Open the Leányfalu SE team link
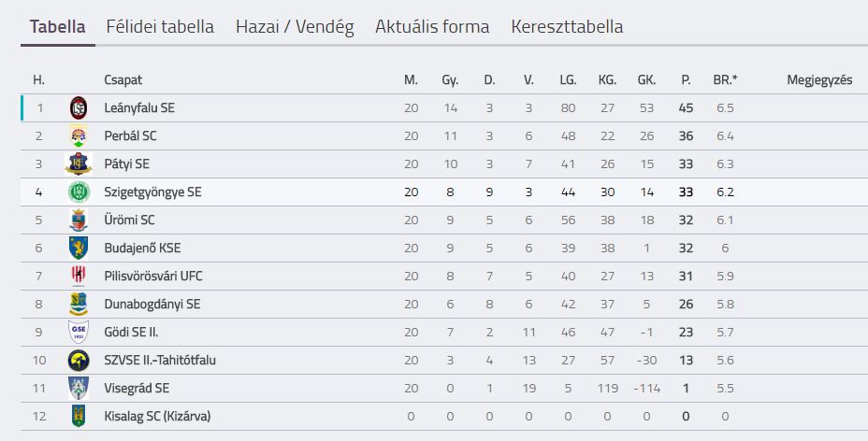This screenshot has width=868, height=441. pos(139,107)
